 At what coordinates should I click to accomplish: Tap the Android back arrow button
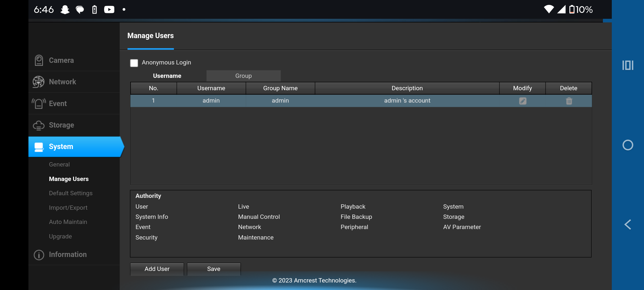coord(628,224)
